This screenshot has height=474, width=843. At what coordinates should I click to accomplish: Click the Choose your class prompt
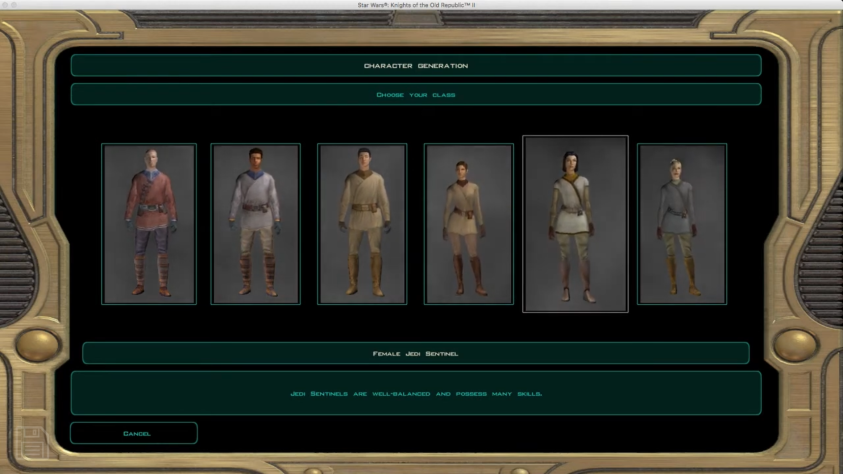pos(416,94)
